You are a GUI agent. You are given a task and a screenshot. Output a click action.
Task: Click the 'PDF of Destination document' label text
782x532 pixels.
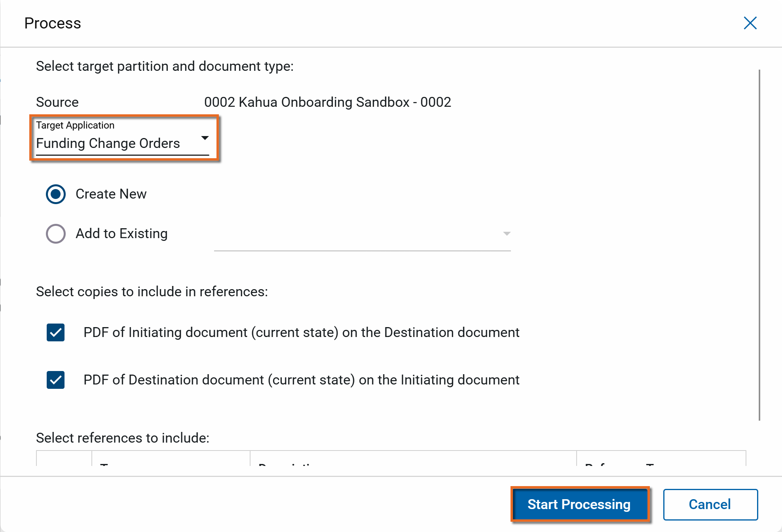pyautogui.click(x=301, y=380)
